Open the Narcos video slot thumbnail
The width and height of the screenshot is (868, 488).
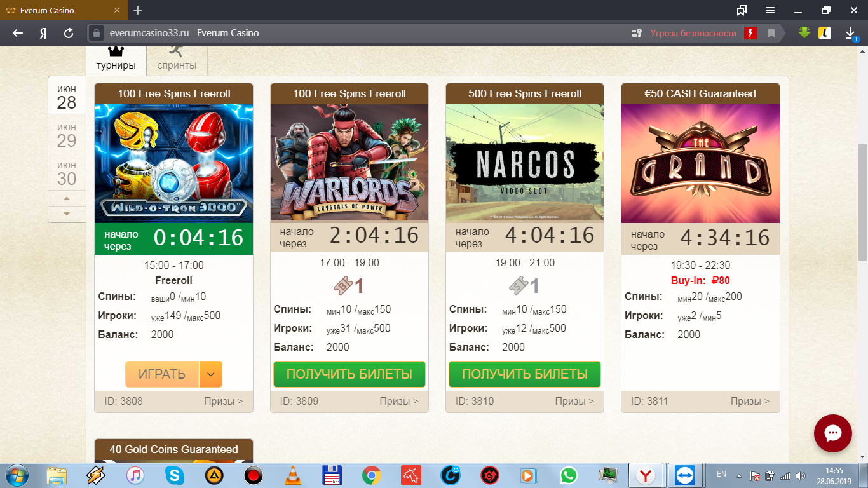(525, 163)
